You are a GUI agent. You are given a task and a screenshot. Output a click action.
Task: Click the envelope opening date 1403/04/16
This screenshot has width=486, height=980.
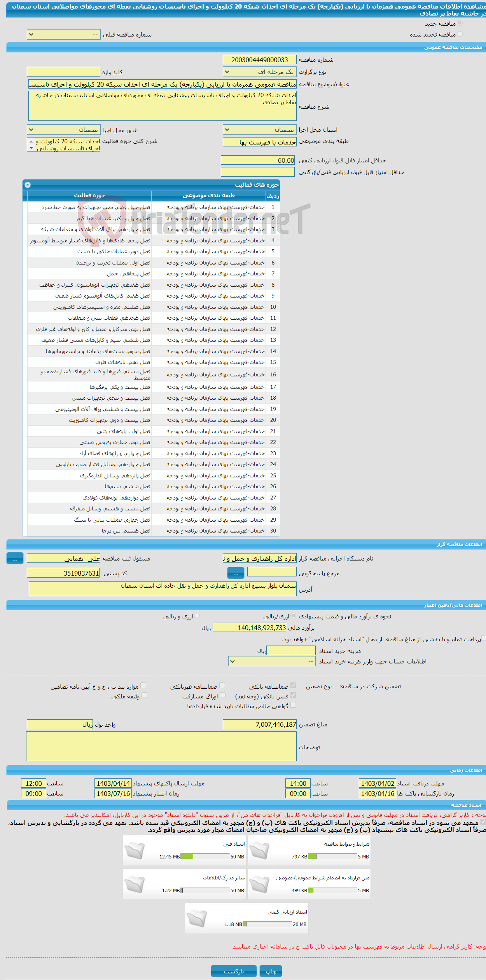378,794
